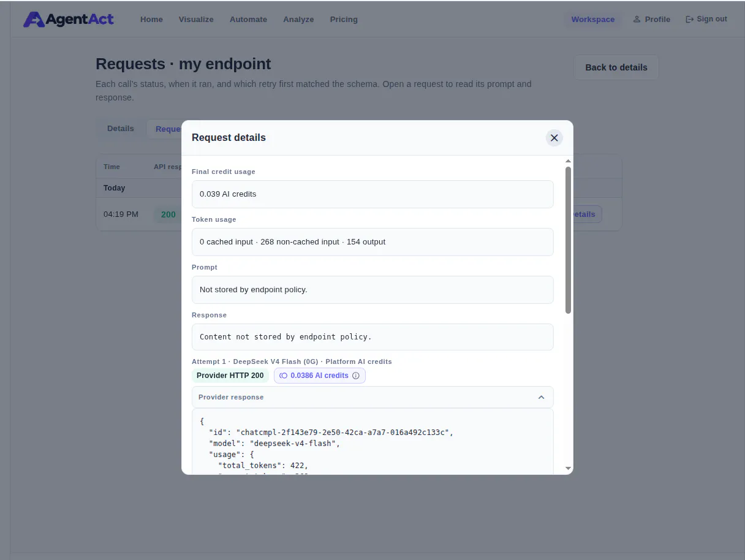Screen dimensions: 745x560
Task: Close the Request details dialog
Action: point(554,138)
